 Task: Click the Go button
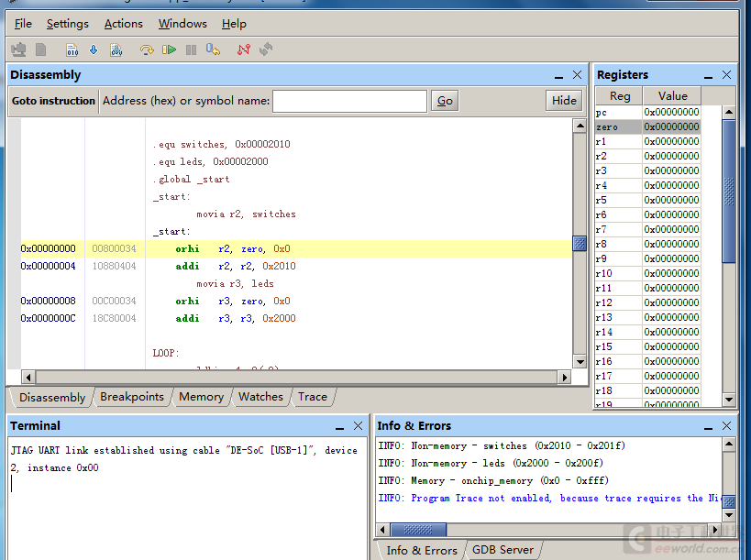tap(445, 101)
